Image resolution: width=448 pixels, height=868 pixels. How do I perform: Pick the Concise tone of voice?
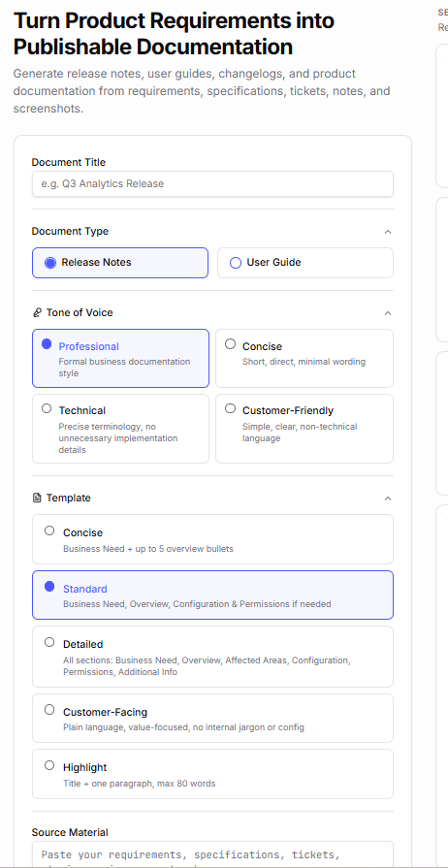click(304, 359)
